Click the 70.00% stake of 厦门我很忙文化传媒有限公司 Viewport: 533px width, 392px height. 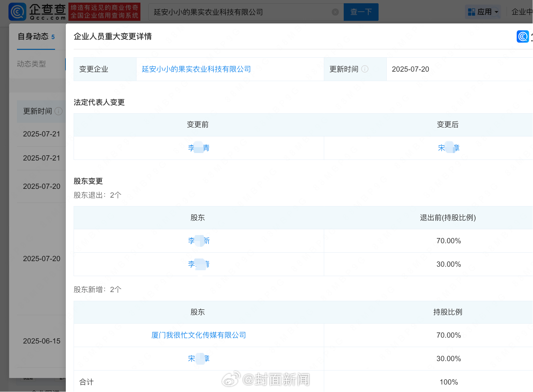449,335
